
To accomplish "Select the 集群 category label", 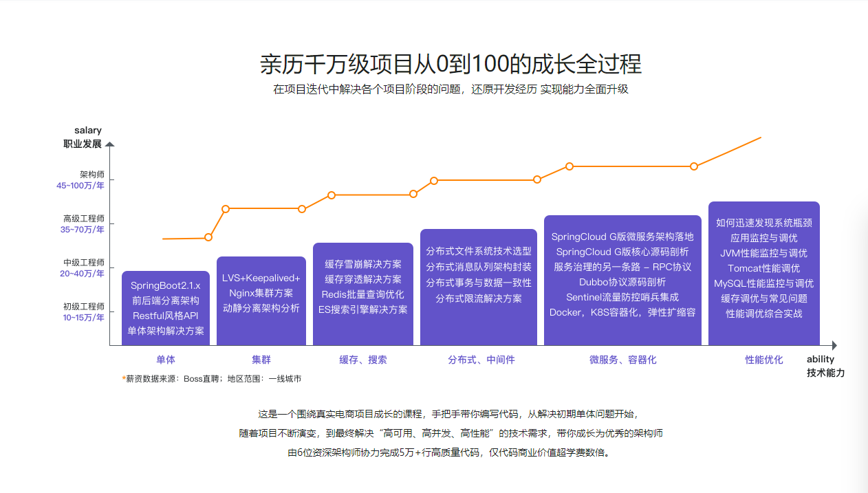I will click(x=261, y=360).
